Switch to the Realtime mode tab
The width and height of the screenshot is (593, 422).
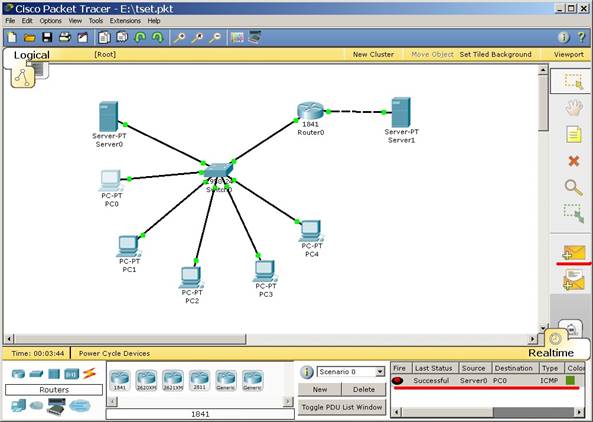tap(551, 353)
